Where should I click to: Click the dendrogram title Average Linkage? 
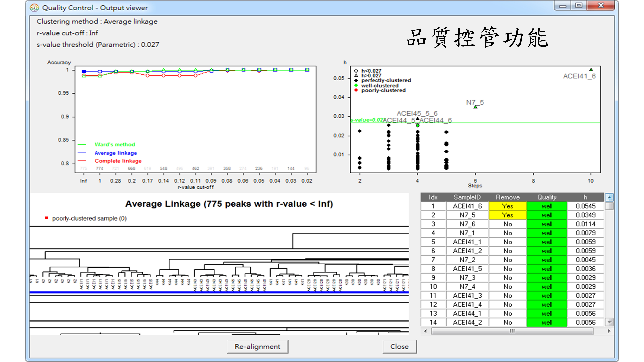click(x=229, y=204)
